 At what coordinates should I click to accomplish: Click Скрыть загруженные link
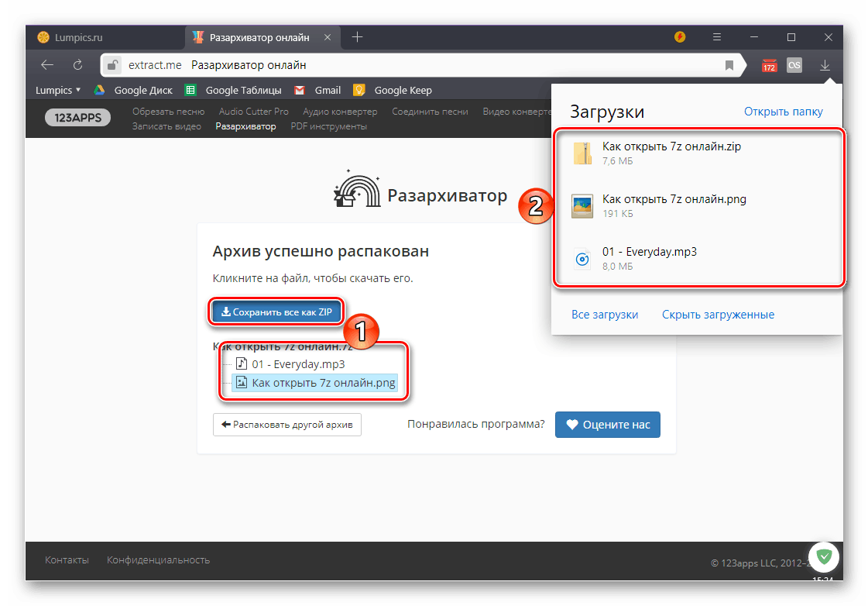[x=718, y=315]
